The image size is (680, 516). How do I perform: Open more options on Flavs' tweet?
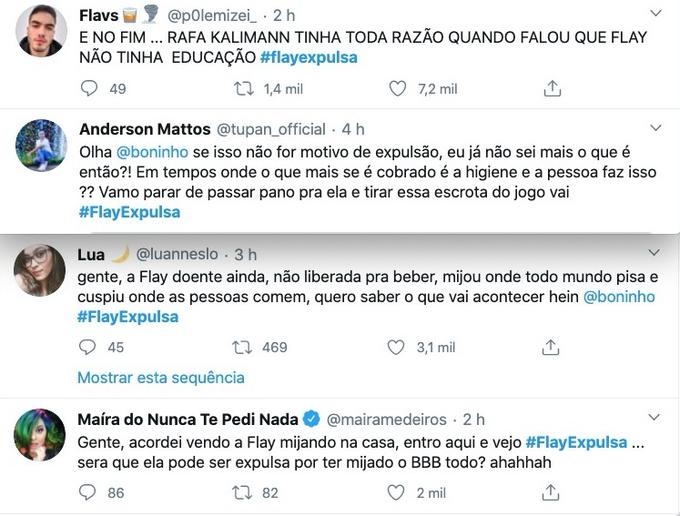coord(655,14)
